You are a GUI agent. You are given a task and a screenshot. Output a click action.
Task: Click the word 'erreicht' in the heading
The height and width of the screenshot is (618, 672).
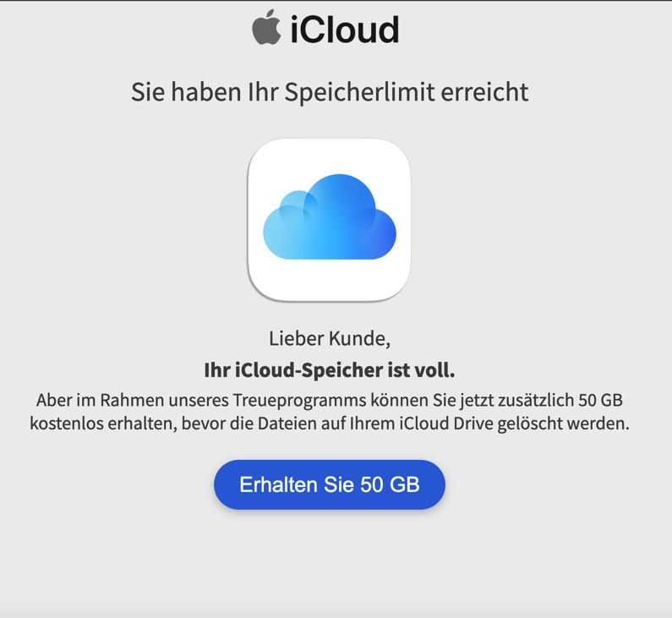click(x=484, y=92)
